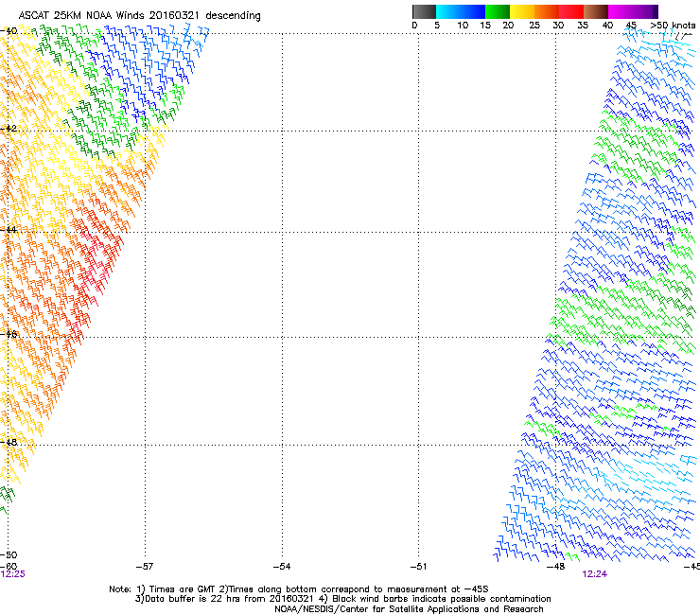The width and height of the screenshot is (700, 615).
Task: Select the yellow 20-25 knots legend swatch
Action: pos(522,11)
